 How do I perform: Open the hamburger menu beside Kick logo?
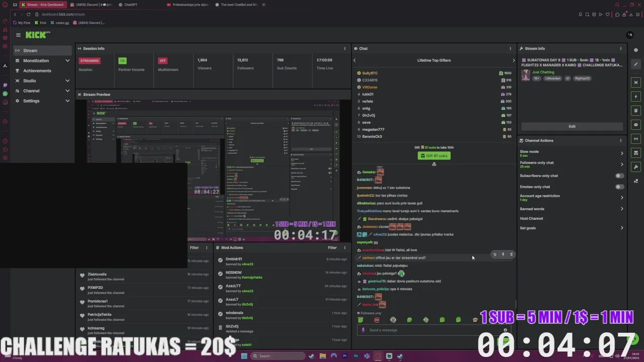coord(18,35)
